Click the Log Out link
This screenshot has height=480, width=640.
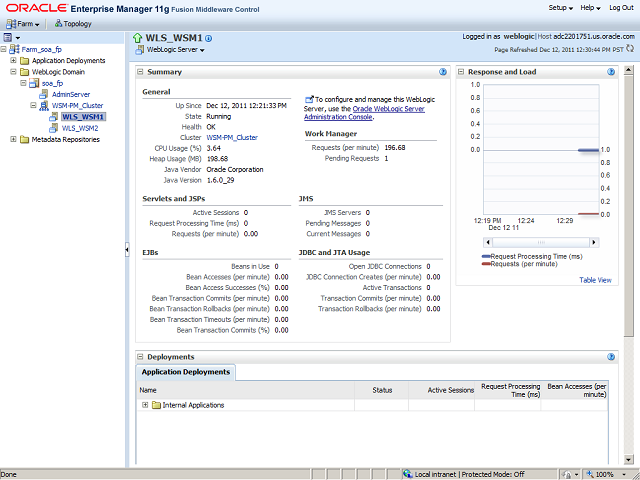click(621, 7)
